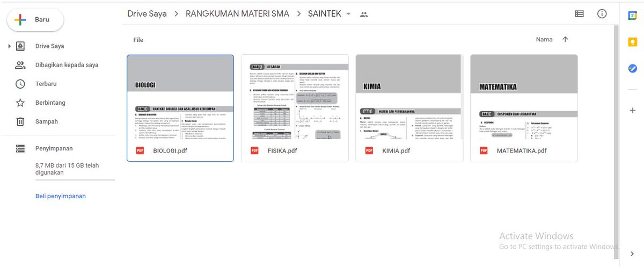Switch to list view layout
Image resolution: width=644 pixels, height=267 pixels.
point(580,14)
